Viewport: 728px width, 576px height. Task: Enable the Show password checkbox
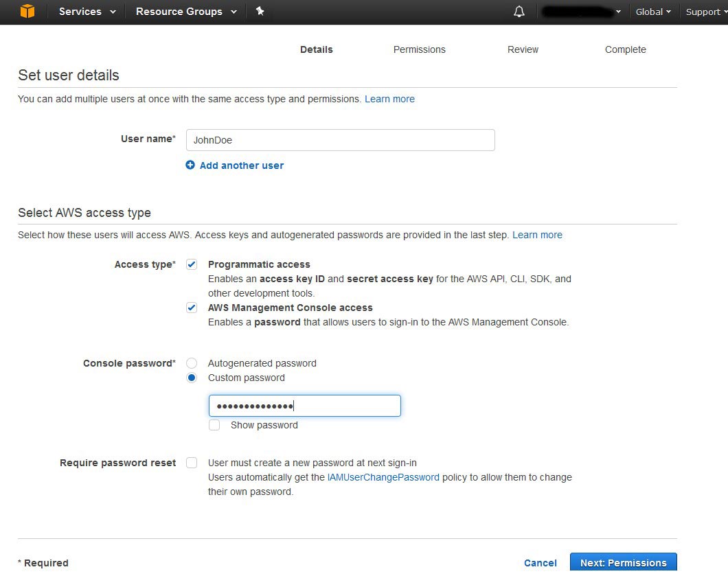[x=214, y=425]
